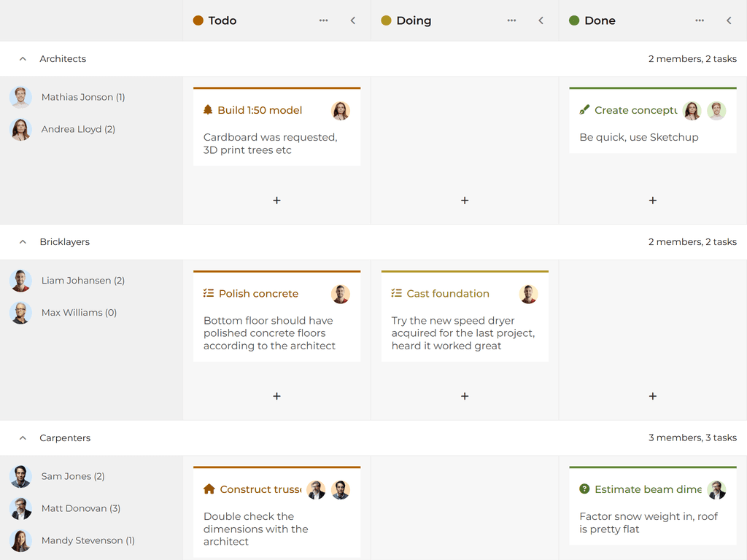Add a task in Bricklayers Done cell
747x560 pixels.
pyautogui.click(x=652, y=396)
